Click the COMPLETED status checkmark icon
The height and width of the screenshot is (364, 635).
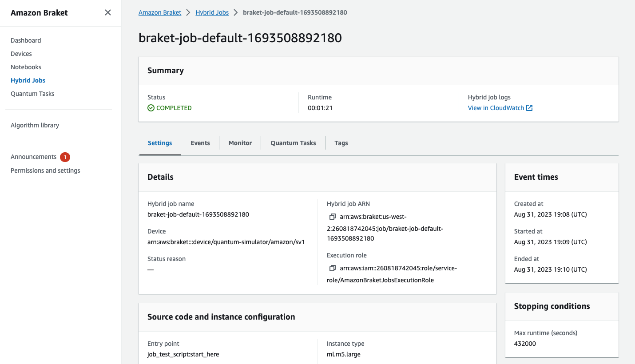pos(151,108)
